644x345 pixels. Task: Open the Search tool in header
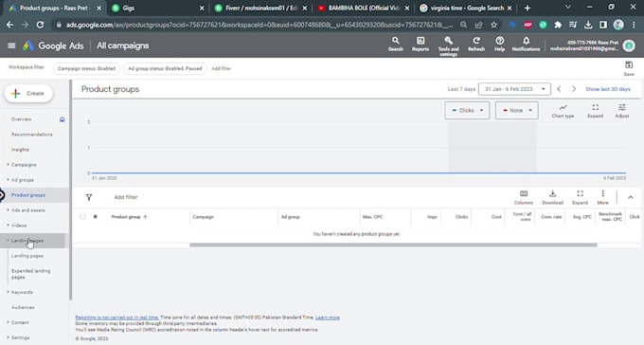[396, 44]
